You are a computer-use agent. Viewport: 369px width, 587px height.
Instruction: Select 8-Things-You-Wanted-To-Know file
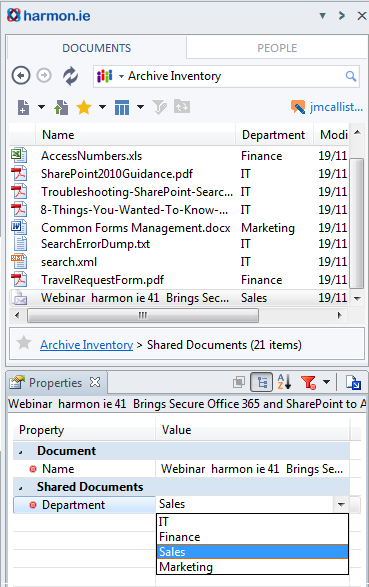point(134,210)
